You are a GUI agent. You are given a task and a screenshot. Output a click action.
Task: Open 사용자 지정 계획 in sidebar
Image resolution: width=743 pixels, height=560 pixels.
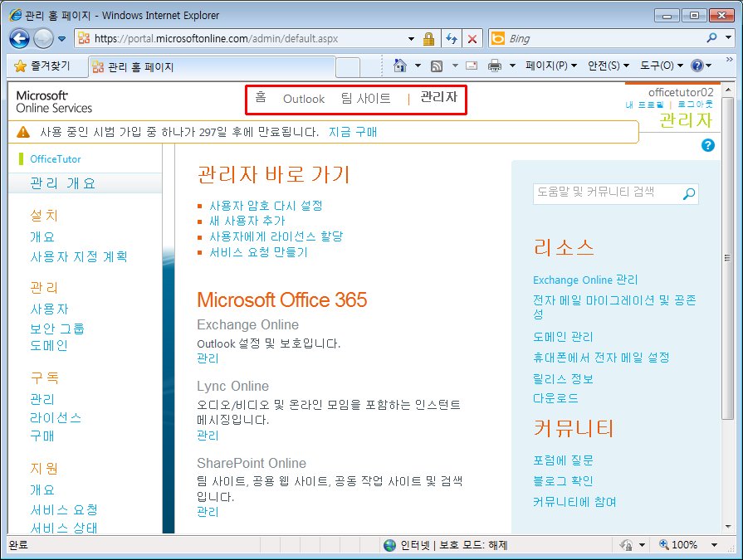tap(79, 256)
